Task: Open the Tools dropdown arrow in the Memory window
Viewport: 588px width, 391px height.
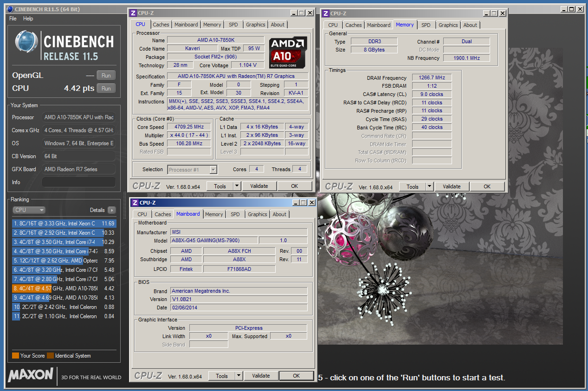Action: tap(430, 186)
